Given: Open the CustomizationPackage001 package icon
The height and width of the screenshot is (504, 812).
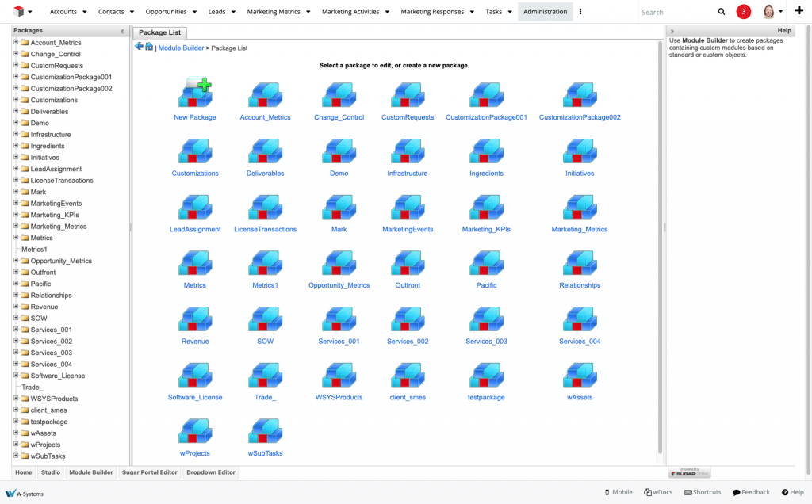Looking at the screenshot, I should 486,94.
